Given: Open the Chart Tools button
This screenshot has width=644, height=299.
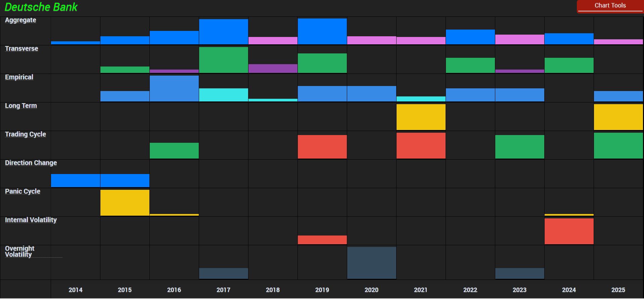Looking at the screenshot, I should tap(610, 6).
